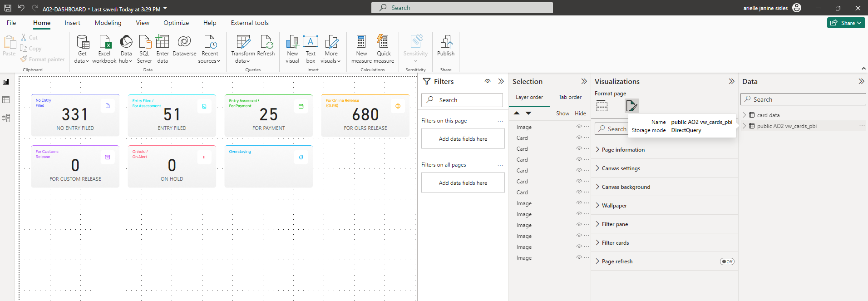This screenshot has height=301, width=868.
Task: Click Data pane Search field
Action: [x=803, y=99]
